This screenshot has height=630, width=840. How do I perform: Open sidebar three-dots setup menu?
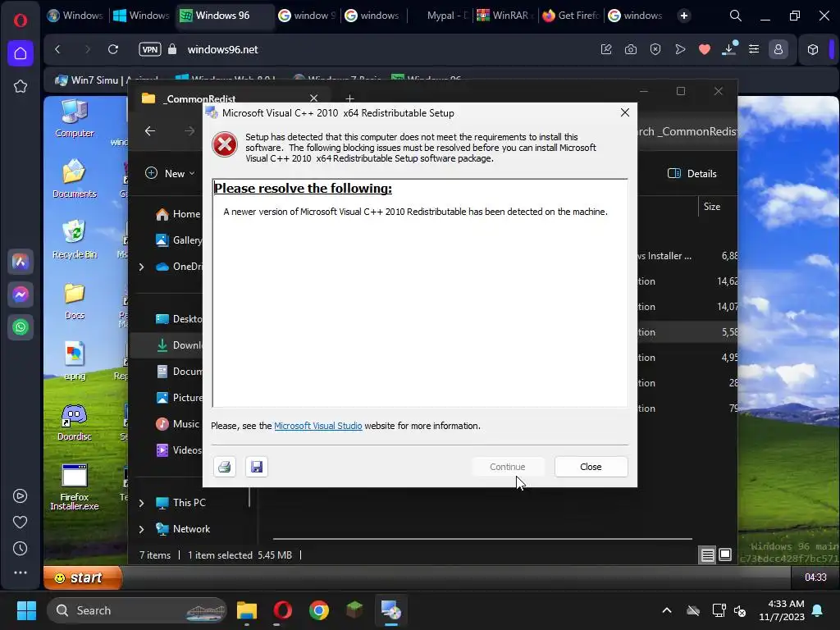(21, 573)
